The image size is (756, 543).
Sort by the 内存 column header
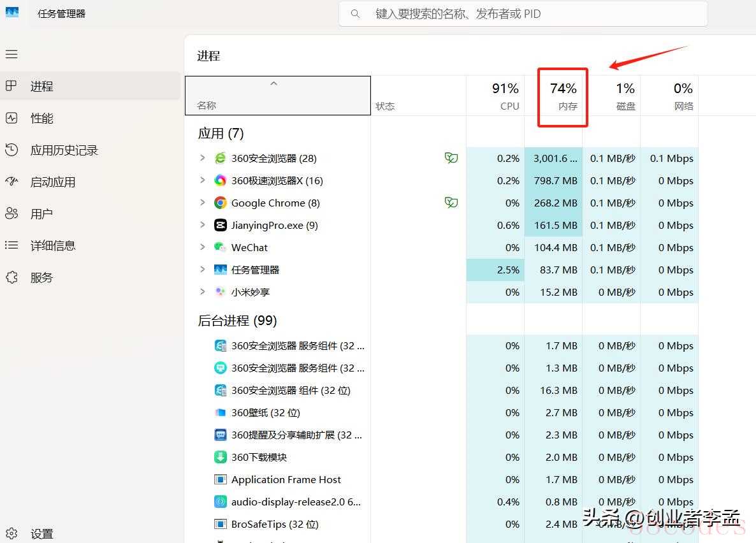point(553,96)
